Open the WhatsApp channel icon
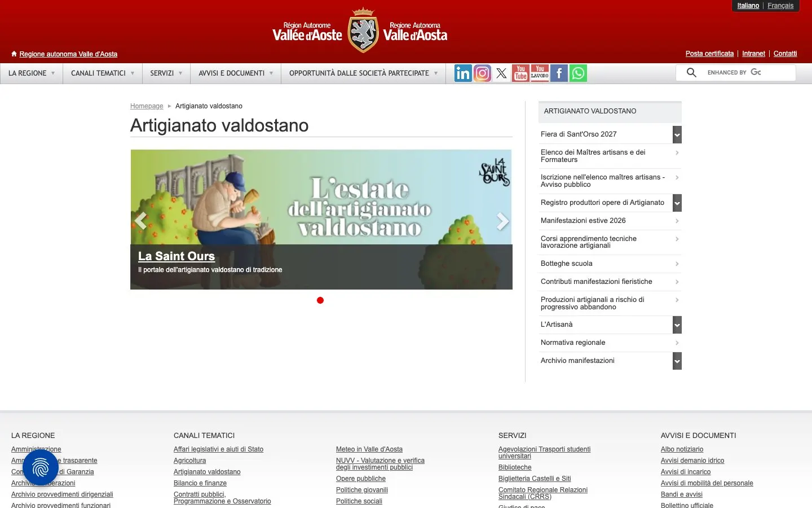Screen dimensions: 812x508 (578, 73)
